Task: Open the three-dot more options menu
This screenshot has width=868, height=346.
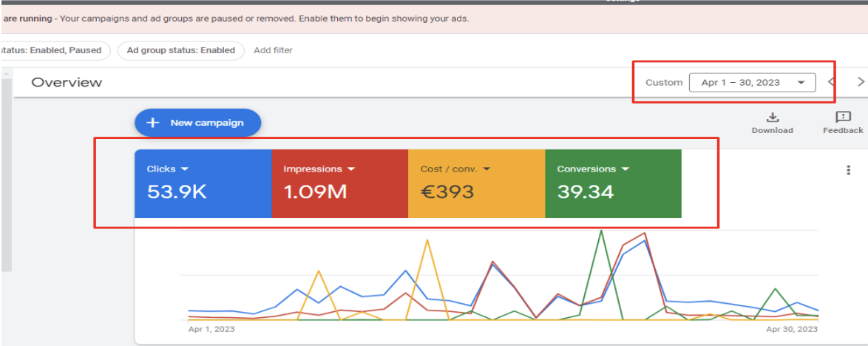Action: tap(848, 170)
